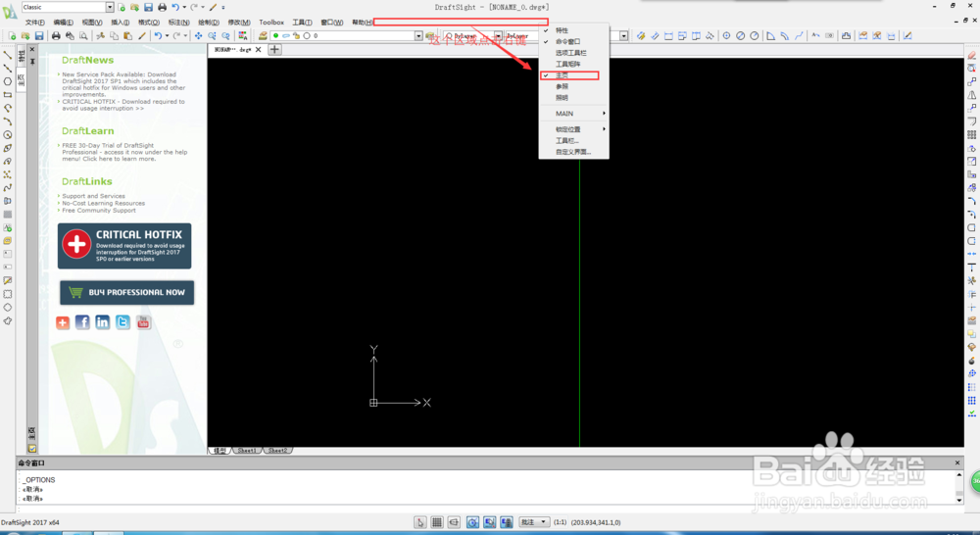Image resolution: width=980 pixels, height=535 pixels.
Task: Click the print preview magnifier icon
Action: pyautogui.click(x=83, y=35)
